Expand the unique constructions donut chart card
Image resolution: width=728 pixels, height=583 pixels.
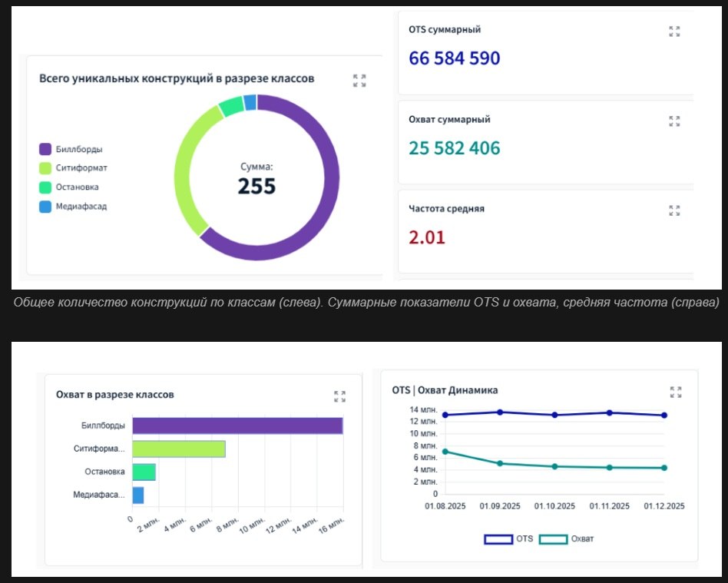pos(359,81)
